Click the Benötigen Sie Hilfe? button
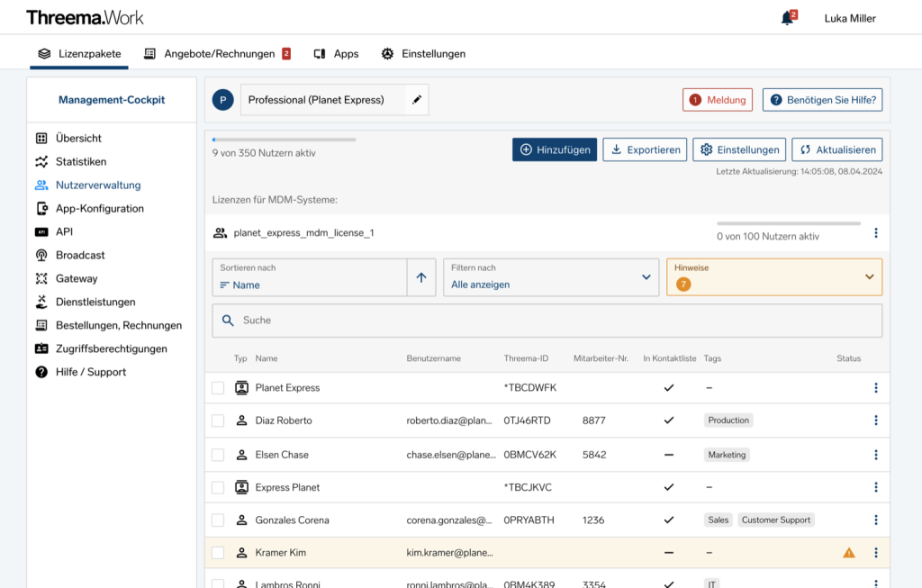The image size is (922, 588). coord(822,100)
